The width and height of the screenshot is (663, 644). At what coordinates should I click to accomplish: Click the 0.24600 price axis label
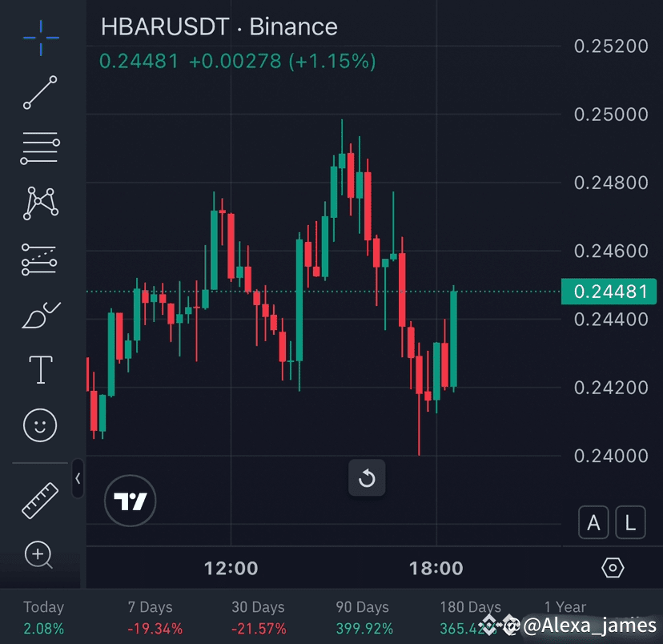(x=611, y=252)
